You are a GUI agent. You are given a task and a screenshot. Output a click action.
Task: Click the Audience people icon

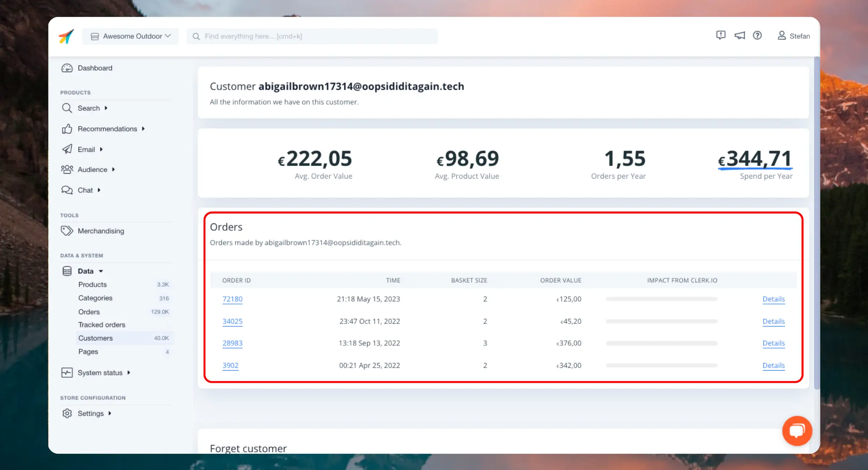coord(67,170)
